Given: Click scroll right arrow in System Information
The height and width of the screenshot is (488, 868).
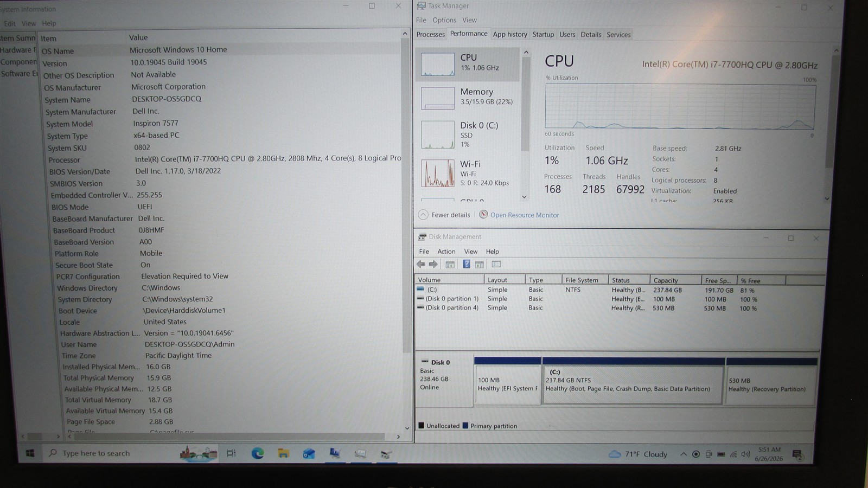Looking at the screenshot, I should (399, 436).
